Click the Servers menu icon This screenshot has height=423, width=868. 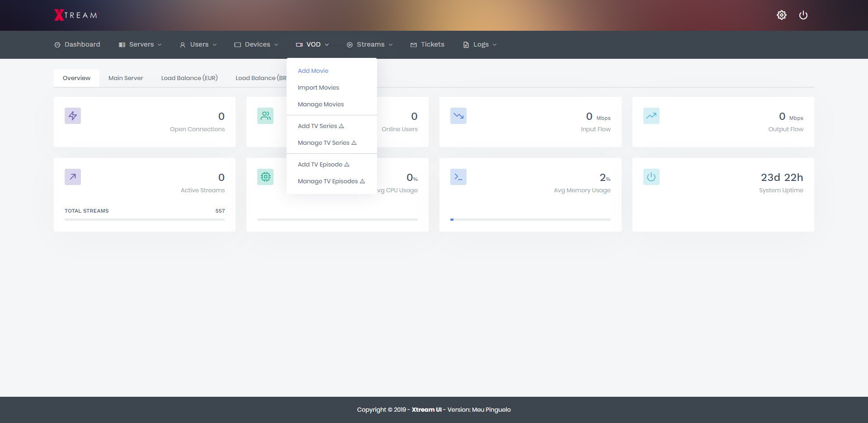(122, 45)
